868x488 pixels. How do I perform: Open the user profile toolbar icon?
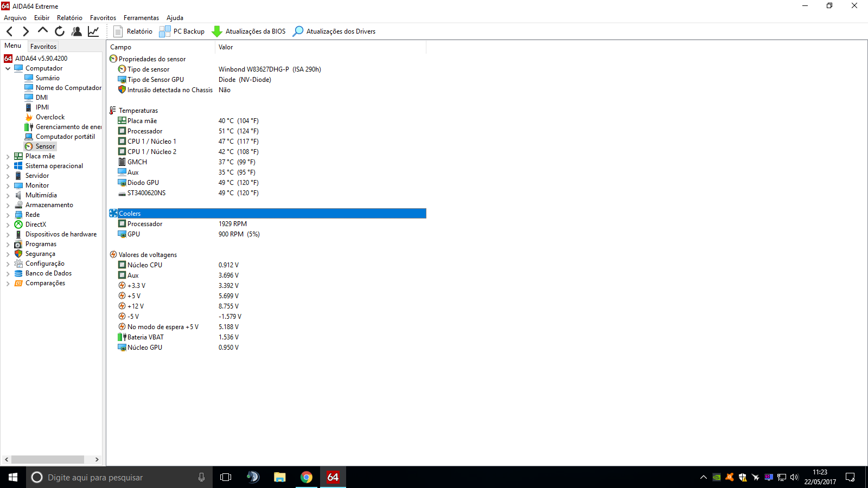[76, 31]
